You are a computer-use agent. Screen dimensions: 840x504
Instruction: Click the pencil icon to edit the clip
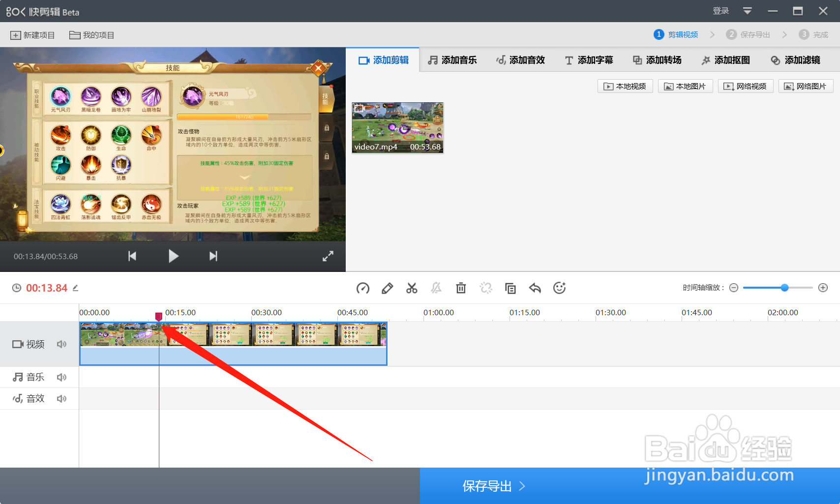(387, 288)
